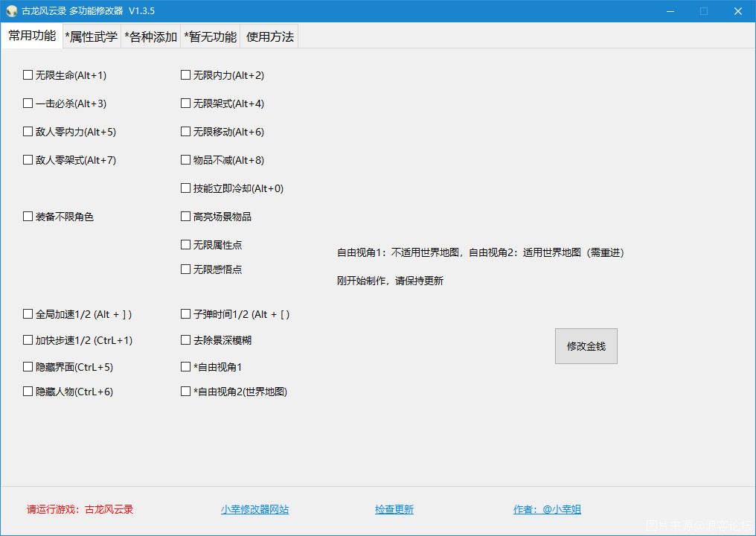Check the 无限内力 (Alt+2) option
The width and height of the screenshot is (756, 536).
pos(186,75)
